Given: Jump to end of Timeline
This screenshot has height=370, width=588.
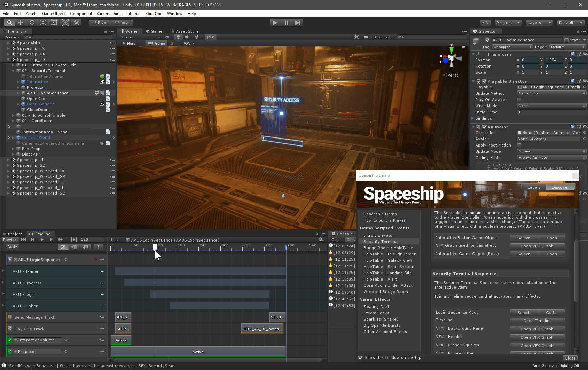Looking at the screenshot, I should [x=61, y=239].
